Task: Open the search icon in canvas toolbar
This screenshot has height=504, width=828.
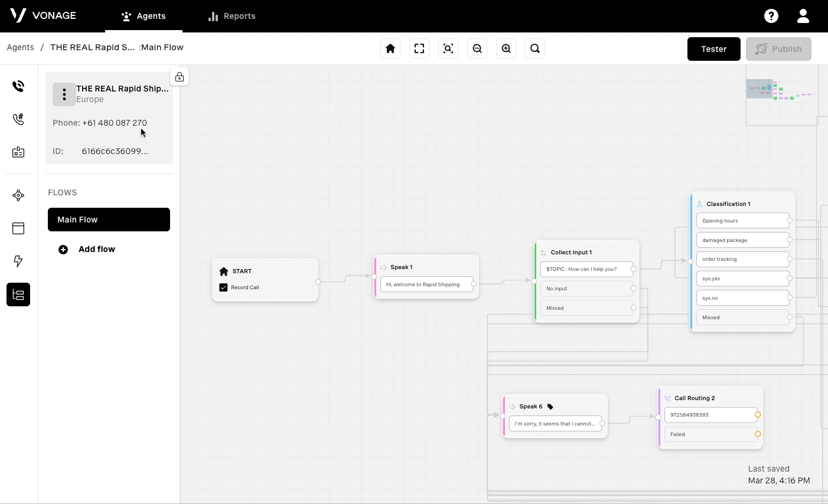Action: pyautogui.click(x=535, y=49)
